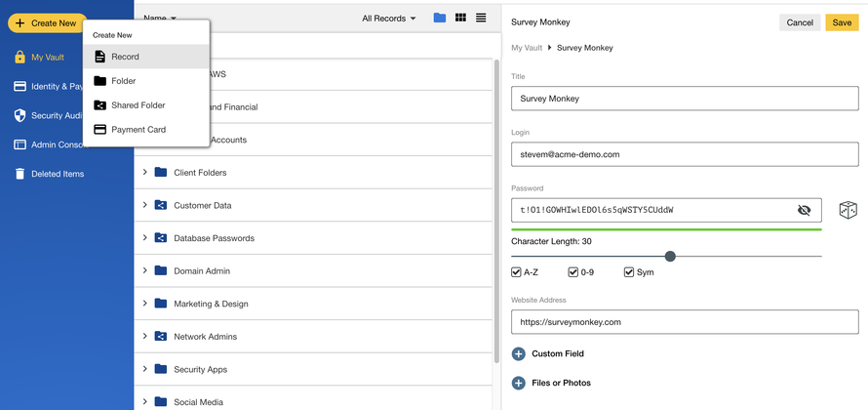Click the Shared Folder share icon in menu
868x410 pixels.
[x=99, y=105]
